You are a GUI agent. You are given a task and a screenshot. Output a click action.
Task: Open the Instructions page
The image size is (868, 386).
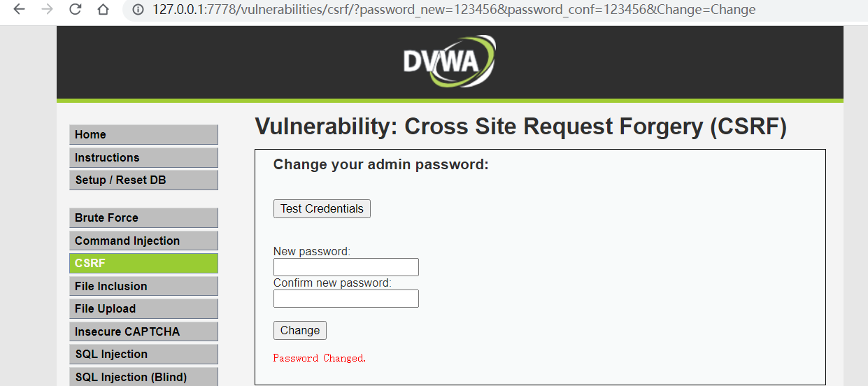coord(143,158)
